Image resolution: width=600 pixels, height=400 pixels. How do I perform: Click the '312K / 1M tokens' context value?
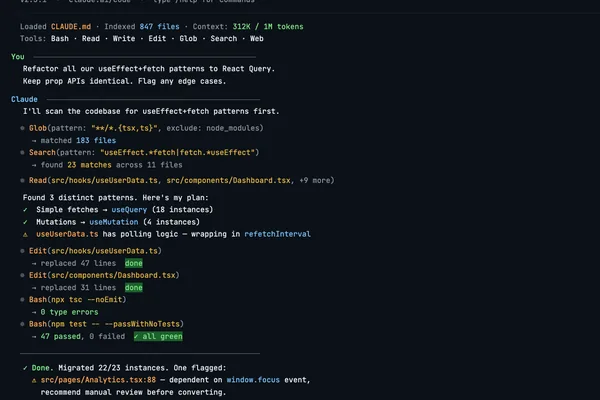(268, 26)
